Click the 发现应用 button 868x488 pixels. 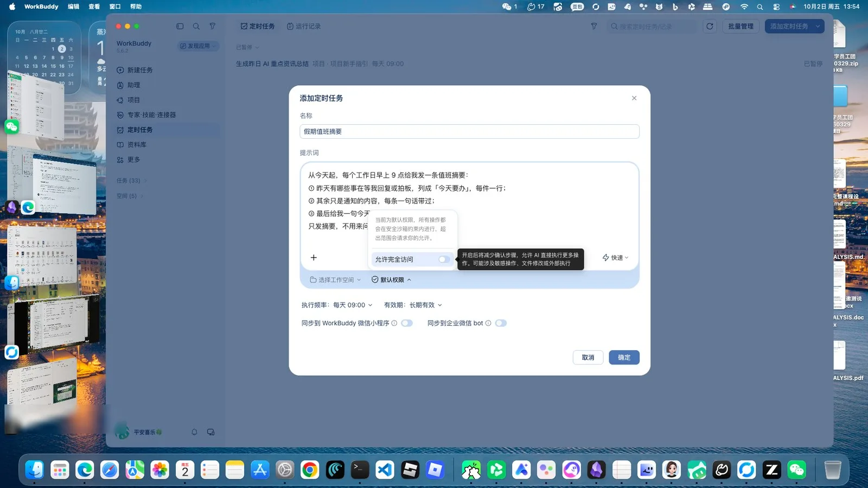198,46
